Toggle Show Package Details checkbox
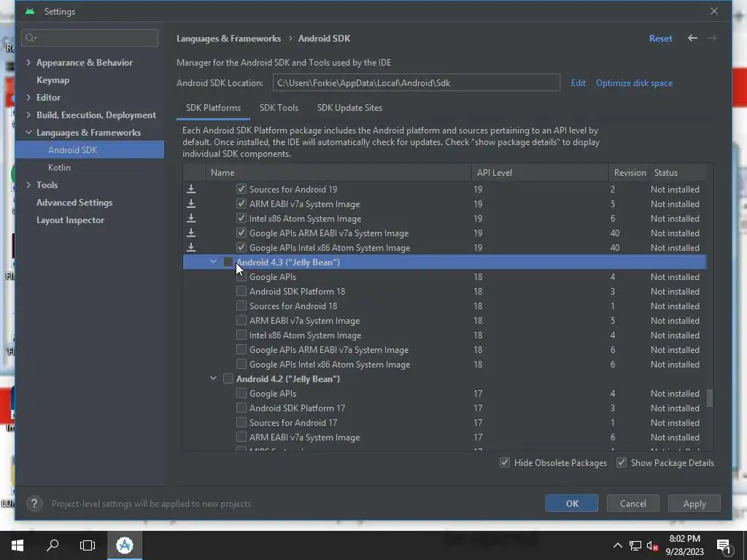The width and height of the screenshot is (747, 560). (x=622, y=462)
